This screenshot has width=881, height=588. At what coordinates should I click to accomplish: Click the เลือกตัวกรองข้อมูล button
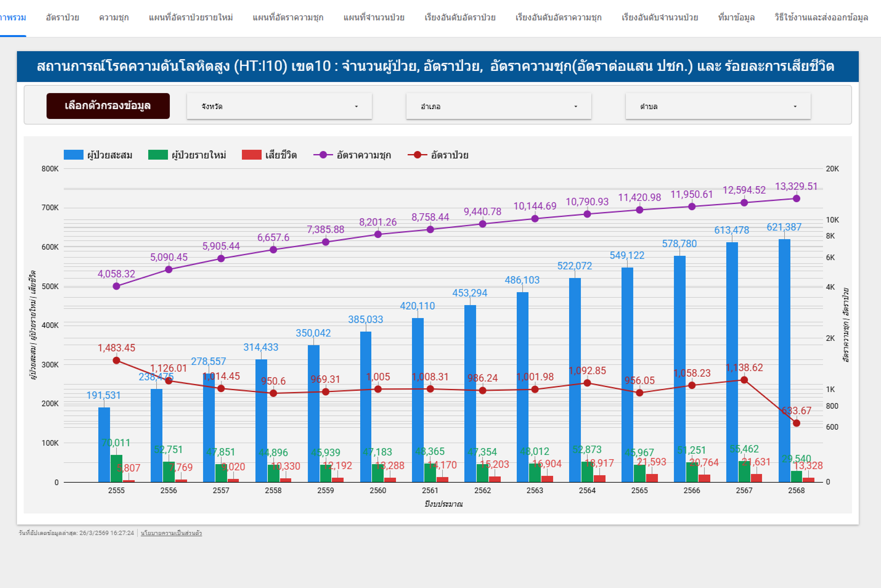[108, 106]
